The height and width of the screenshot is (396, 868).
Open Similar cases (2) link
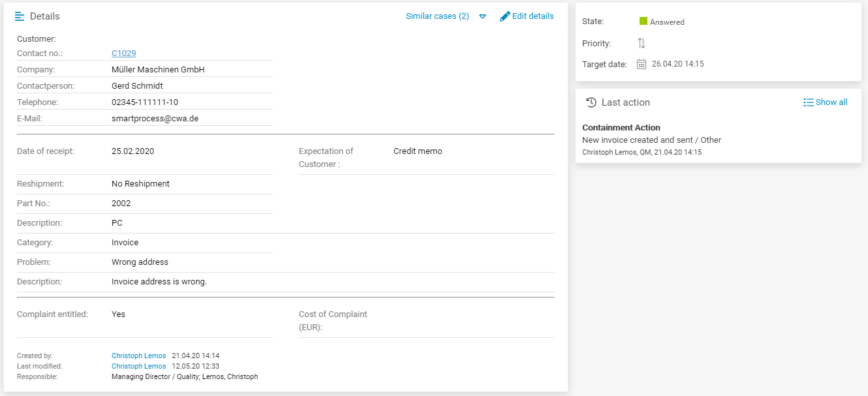coord(437,16)
